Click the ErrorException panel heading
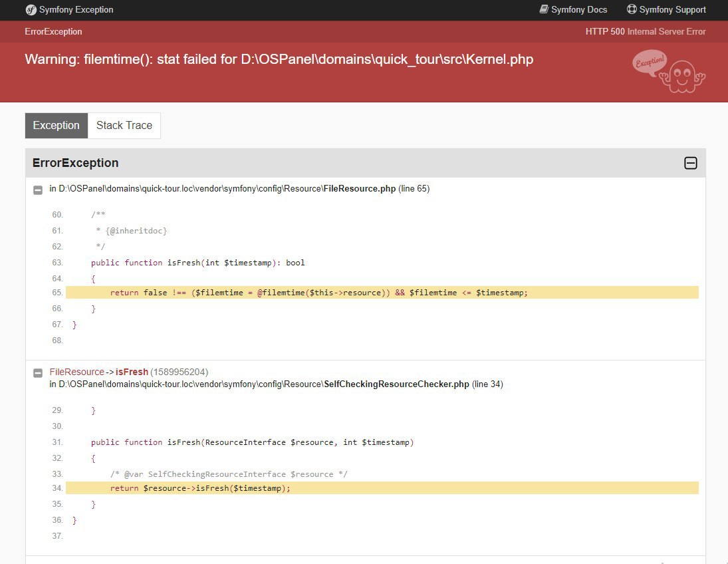Screen dimensions: 728x564 [x=75, y=163]
